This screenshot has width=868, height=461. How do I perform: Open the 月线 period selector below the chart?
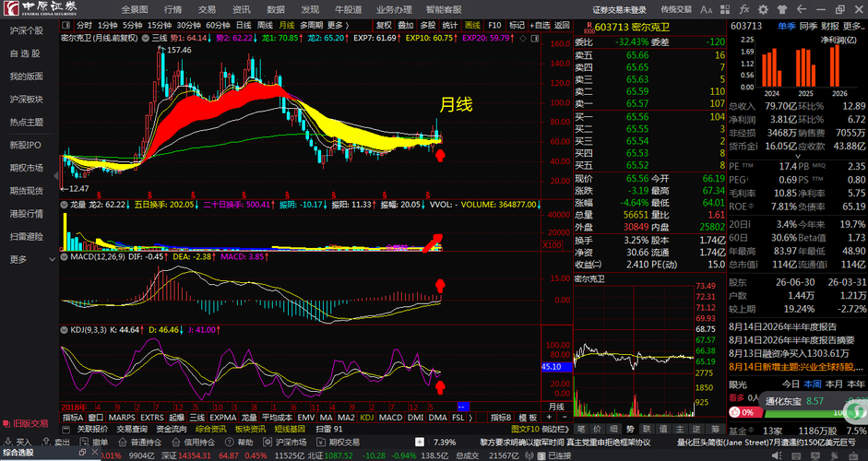pos(556,407)
